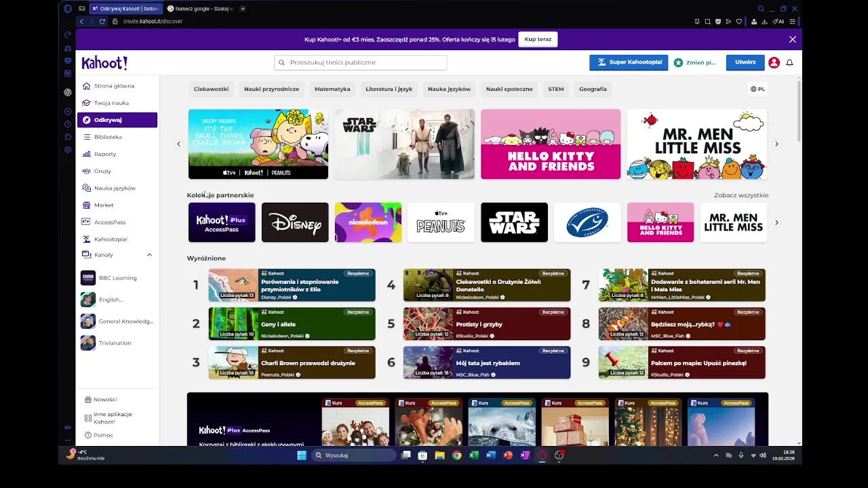Open Market from the sidebar
The image size is (868, 488).
[117, 205]
